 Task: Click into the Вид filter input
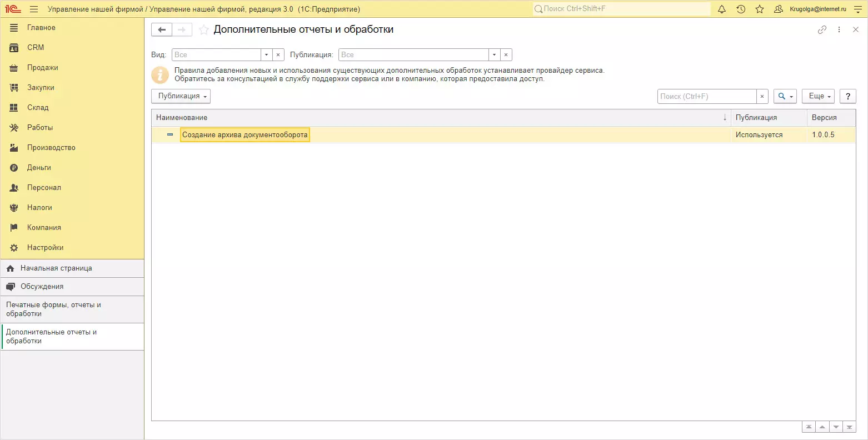[x=217, y=55]
